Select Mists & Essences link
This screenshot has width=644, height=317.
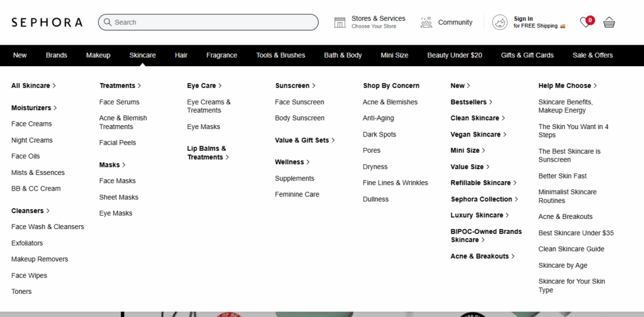tap(38, 172)
